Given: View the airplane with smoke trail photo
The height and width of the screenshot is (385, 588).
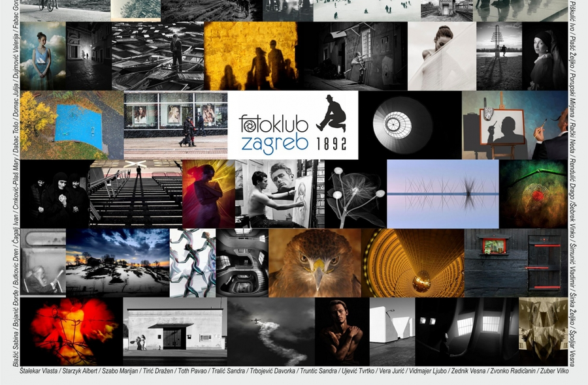Looking at the screenshot, I should (x=271, y=332).
